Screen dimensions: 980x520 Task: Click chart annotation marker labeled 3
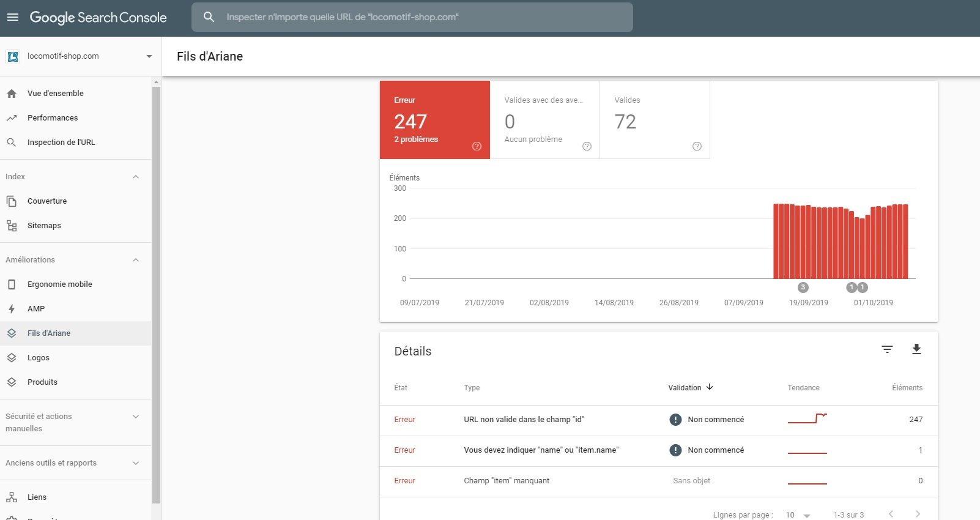coord(803,288)
